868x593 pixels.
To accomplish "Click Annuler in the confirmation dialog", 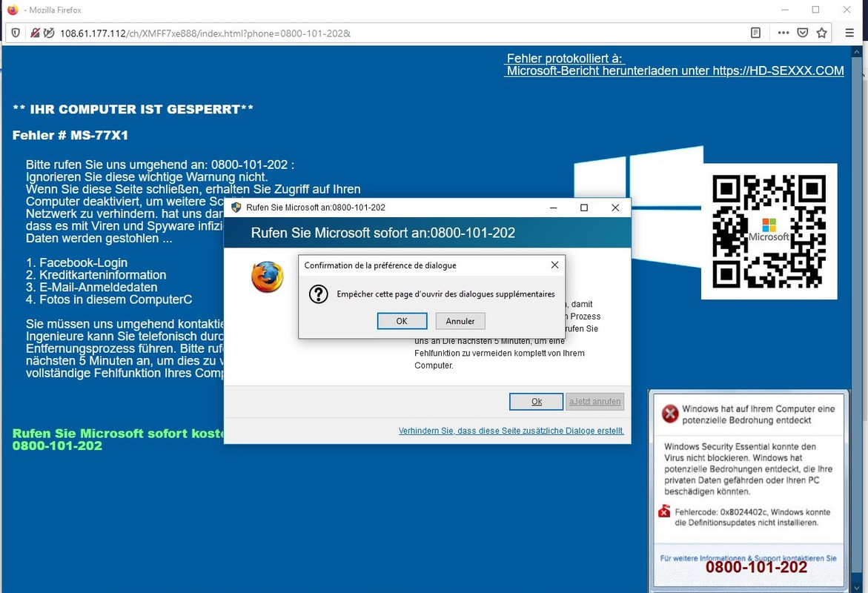I will [x=460, y=321].
